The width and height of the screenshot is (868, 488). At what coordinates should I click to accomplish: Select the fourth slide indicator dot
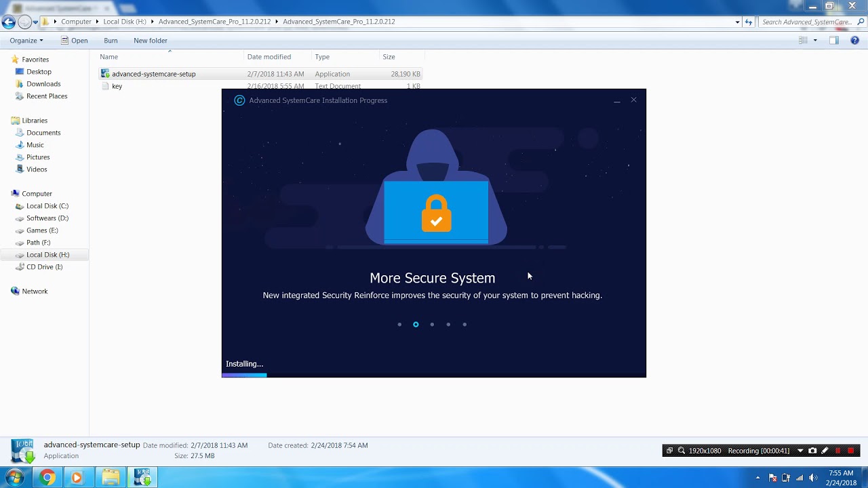[x=448, y=325]
